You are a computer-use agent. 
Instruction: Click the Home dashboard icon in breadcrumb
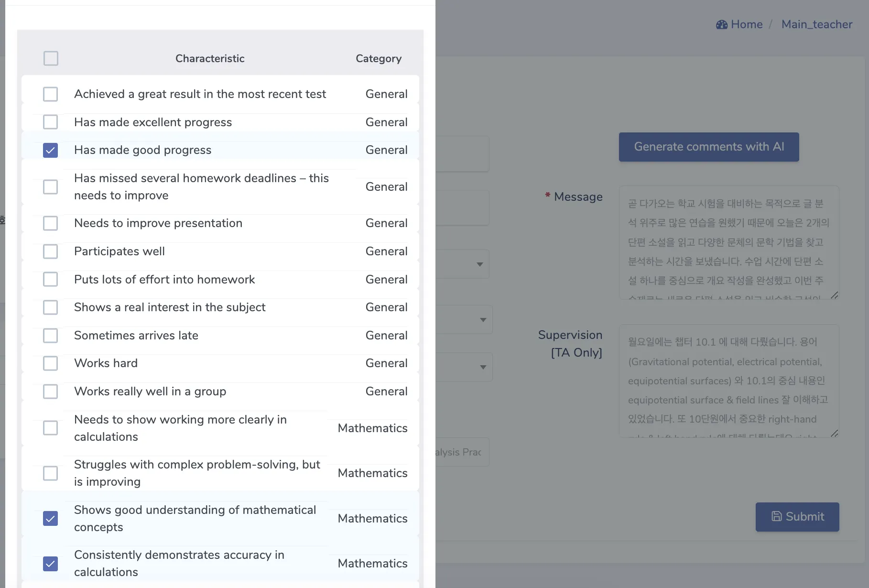click(x=721, y=25)
